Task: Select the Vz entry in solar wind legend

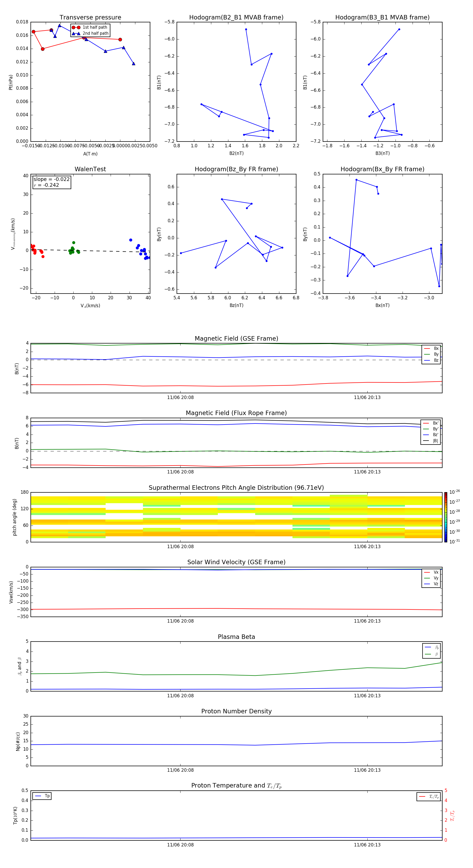Action: [x=431, y=584]
